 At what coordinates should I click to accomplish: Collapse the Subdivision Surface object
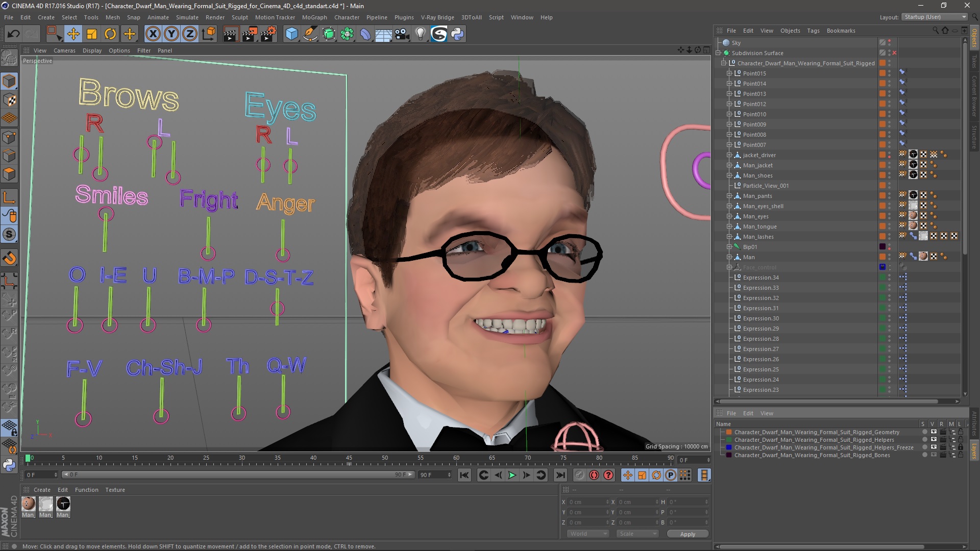(x=718, y=53)
